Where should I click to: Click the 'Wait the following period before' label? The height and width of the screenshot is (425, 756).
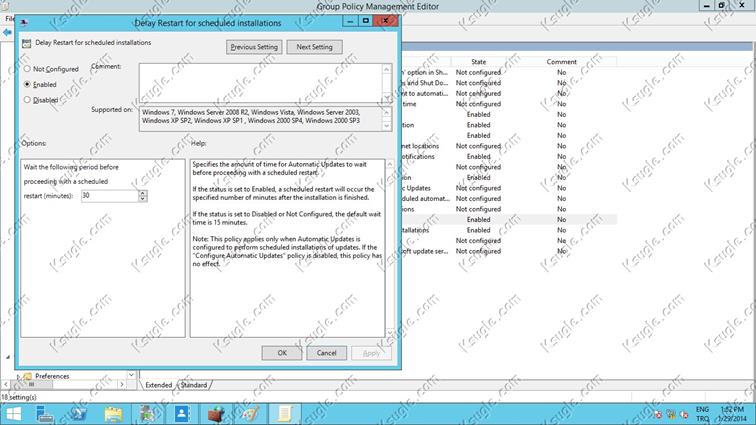[71, 167]
